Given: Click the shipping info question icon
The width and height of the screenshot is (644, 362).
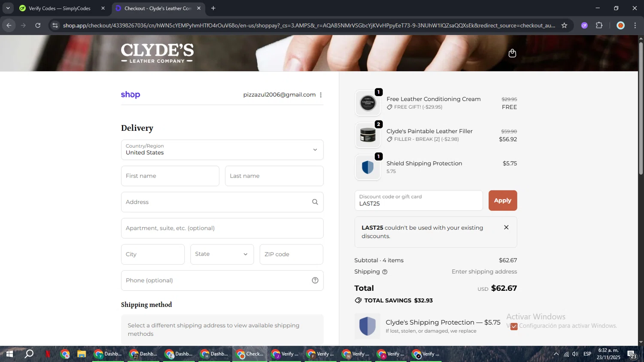Looking at the screenshot, I should click(x=385, y=272).
